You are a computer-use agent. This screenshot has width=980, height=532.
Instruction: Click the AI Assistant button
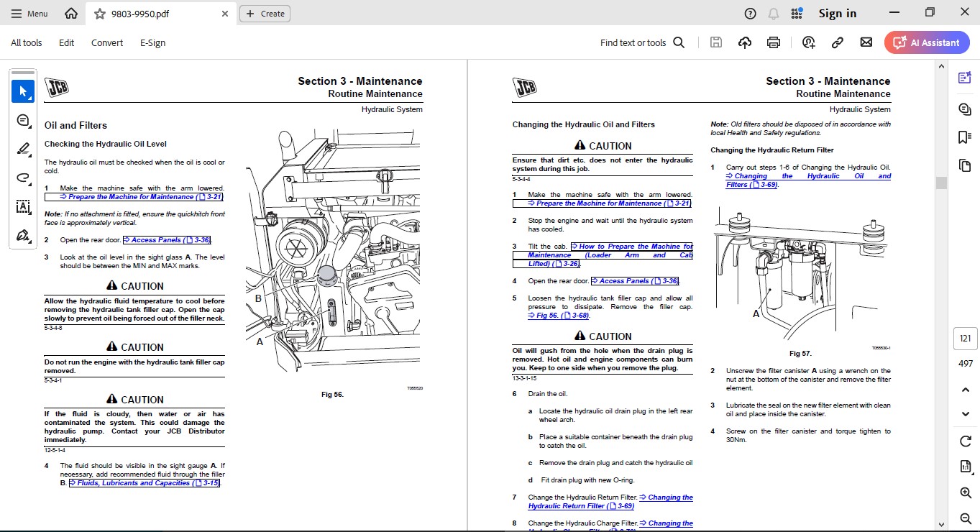click(927, 42)
